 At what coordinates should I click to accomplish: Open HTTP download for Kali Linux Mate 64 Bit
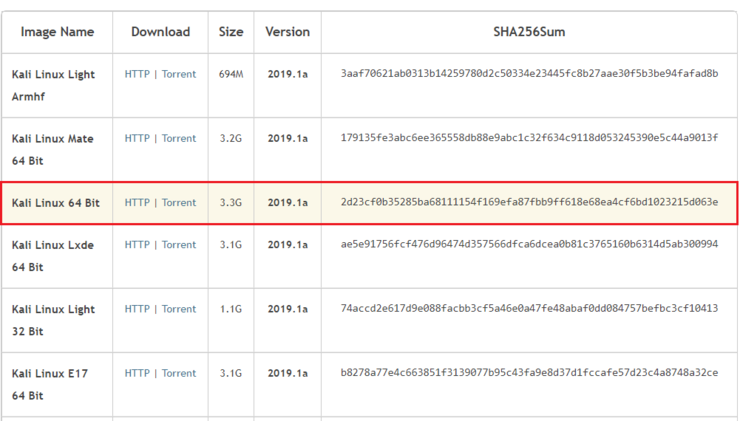137,138
